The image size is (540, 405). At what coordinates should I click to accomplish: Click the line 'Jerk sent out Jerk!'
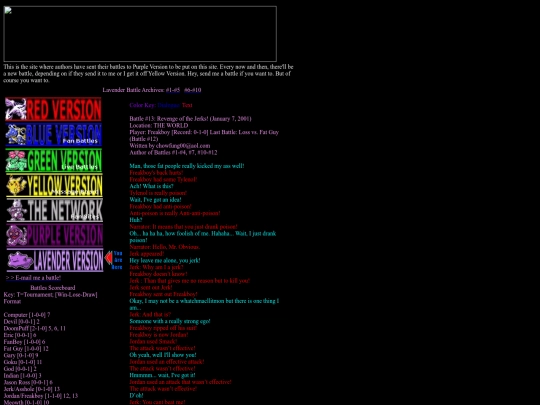pos(151,287)
